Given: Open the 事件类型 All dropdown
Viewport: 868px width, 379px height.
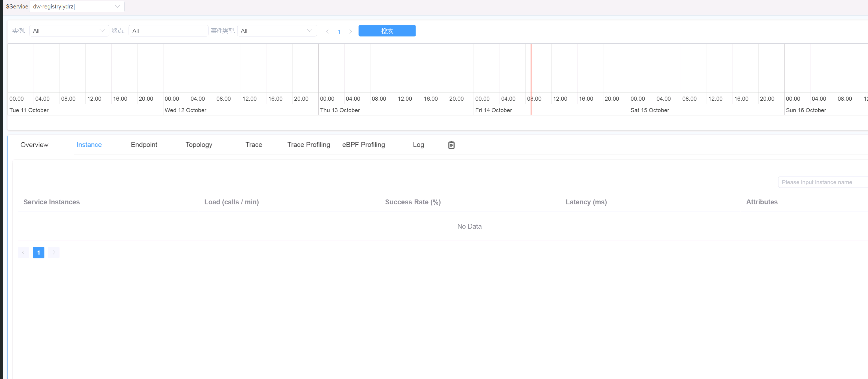Looking at the screenshot, I should click(x=277, y=31).
